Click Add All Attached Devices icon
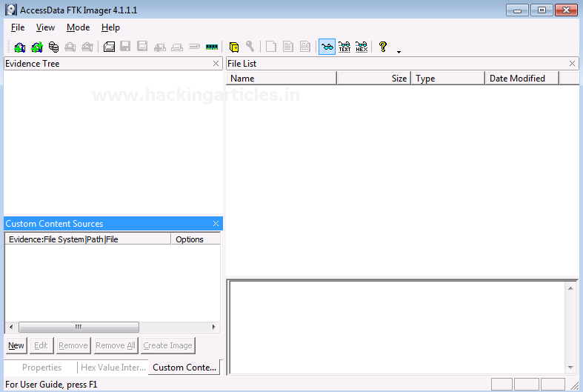This screenshot has width=583, height=392. [x=37, y=47]
